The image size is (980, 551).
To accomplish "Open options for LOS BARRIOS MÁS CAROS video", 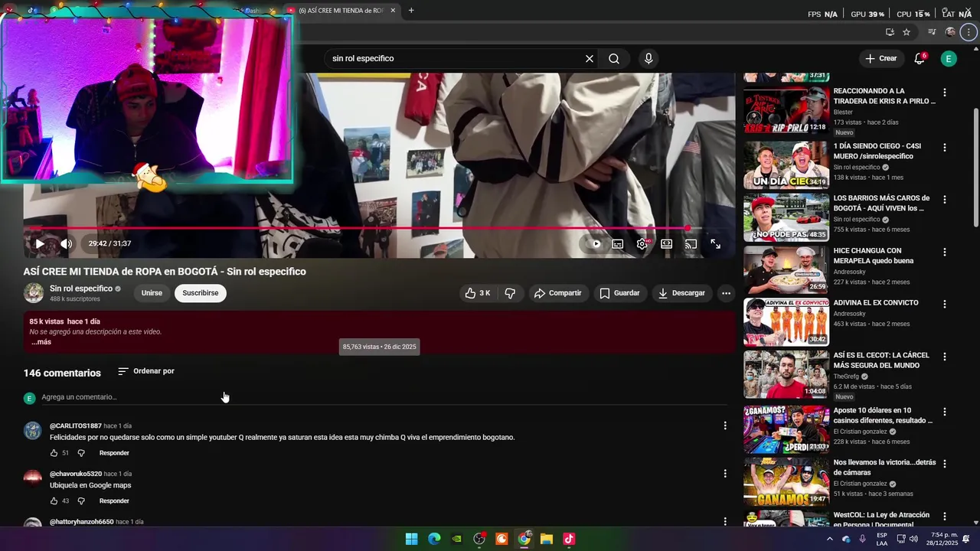I will [945, 200].
